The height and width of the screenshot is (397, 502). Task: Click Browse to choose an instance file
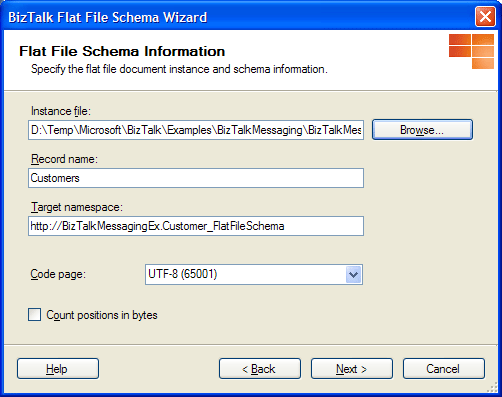(x=422, y=130)
